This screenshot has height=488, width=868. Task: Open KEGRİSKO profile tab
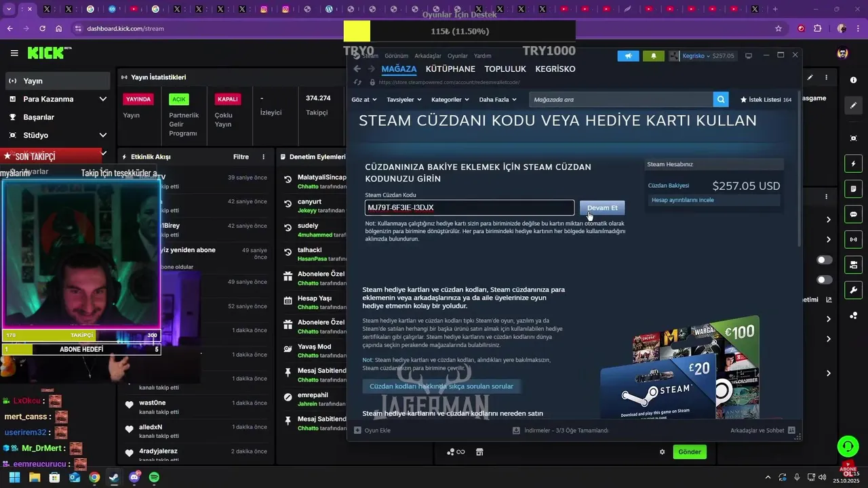click(555, 69)
